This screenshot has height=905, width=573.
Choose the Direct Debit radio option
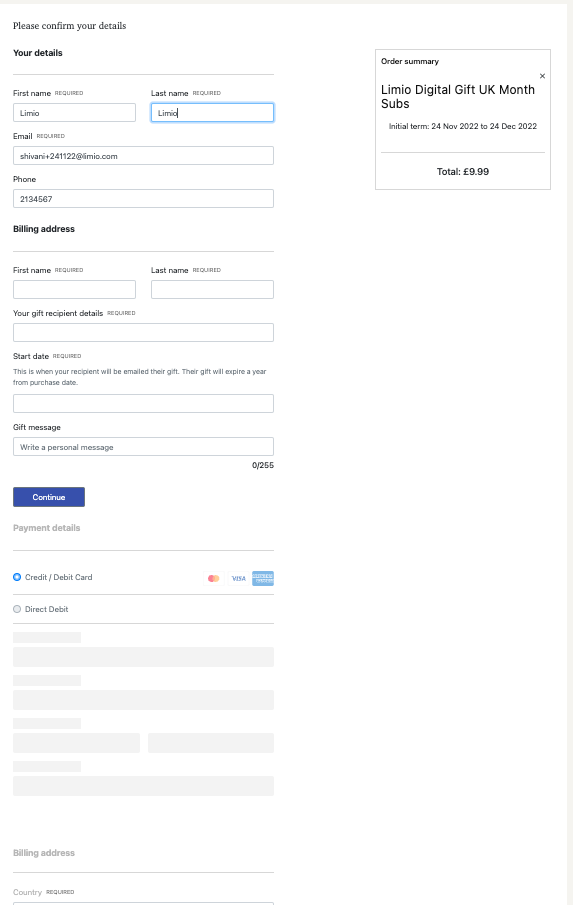pos(17,609)
